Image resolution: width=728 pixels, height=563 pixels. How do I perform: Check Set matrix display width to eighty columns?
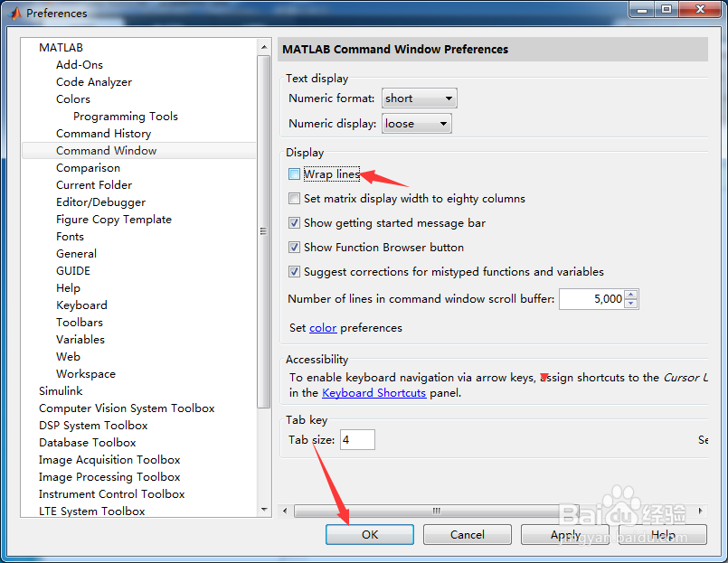[x=294, y=199]
